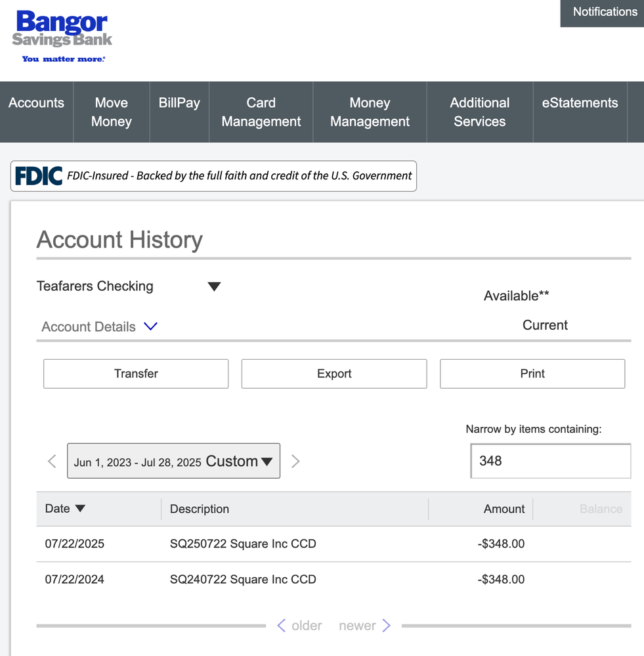Sort by Date column arrow
This screenshot has height=656, width=644.
(80, 508)
